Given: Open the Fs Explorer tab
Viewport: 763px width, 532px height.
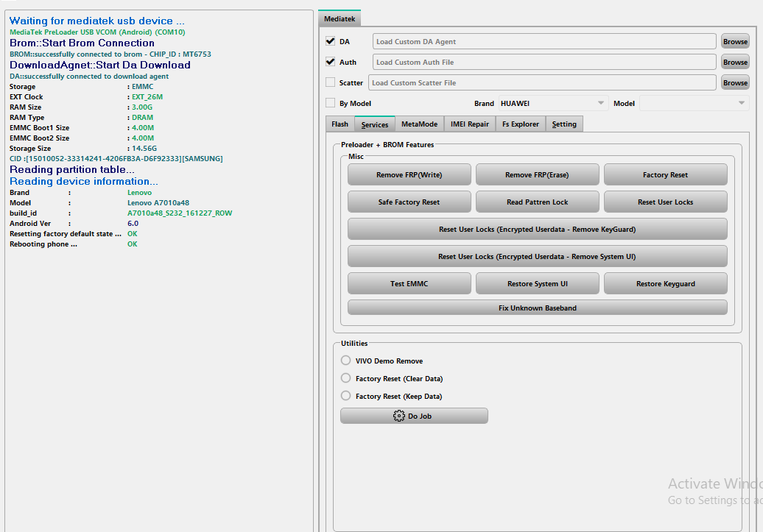Looking at the screenshot, I should pos(521,124).
